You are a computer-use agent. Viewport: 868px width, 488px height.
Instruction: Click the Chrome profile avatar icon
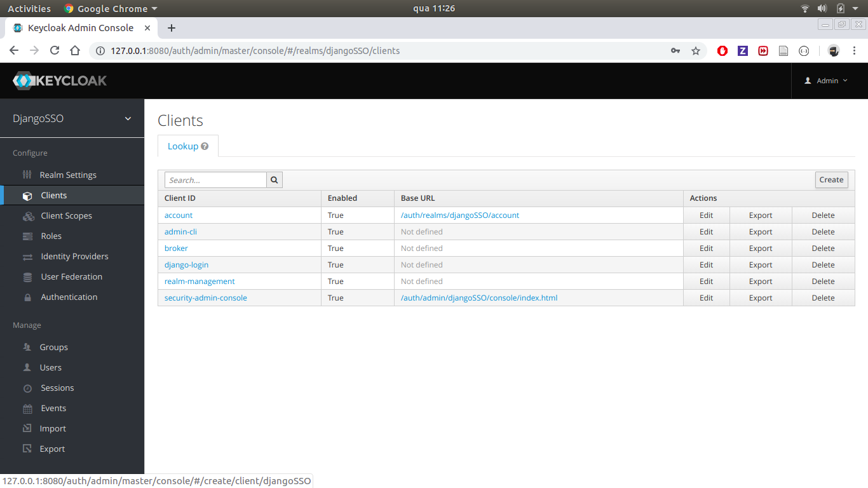click(834, 51)
